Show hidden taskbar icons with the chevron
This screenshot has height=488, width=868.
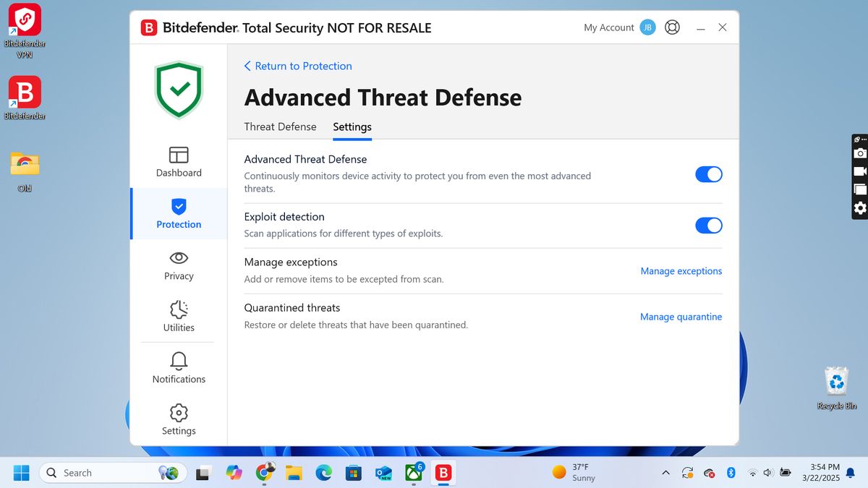[x=665, y=472]
